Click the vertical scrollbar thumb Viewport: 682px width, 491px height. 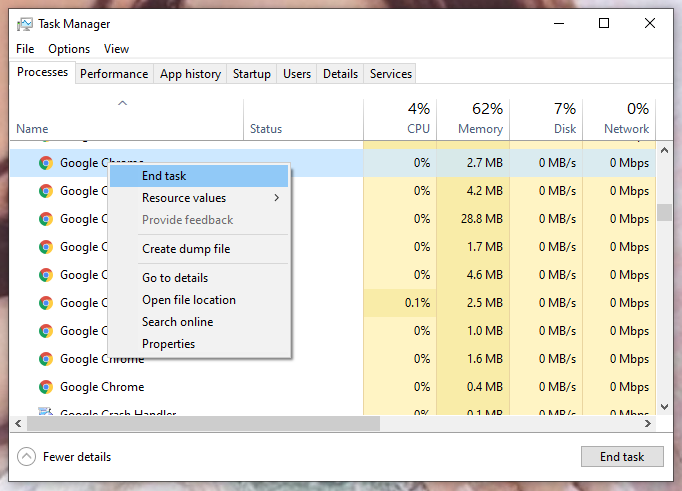point(664,213)
